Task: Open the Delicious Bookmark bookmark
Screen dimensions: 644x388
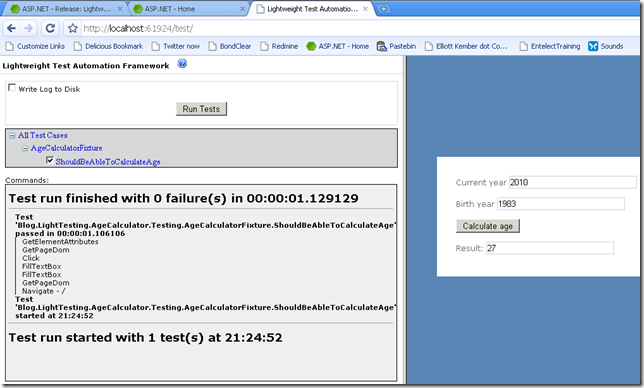Action: tap(108, 46)
